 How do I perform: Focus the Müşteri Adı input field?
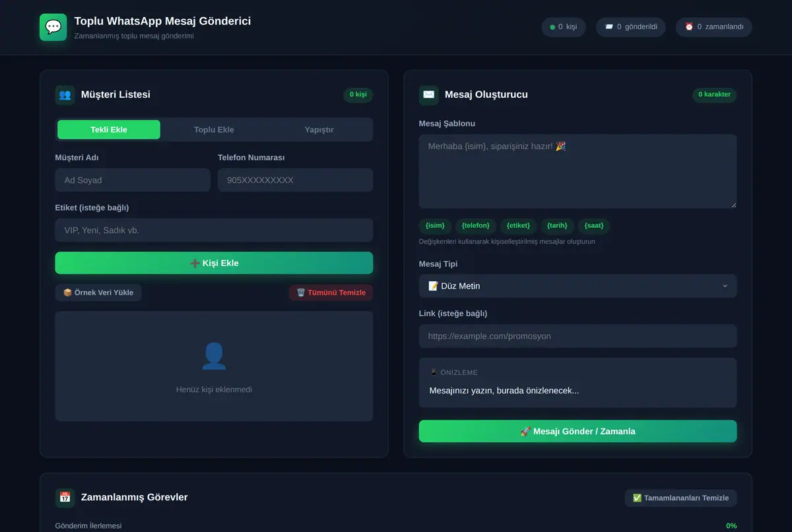[x=133, y=180]
